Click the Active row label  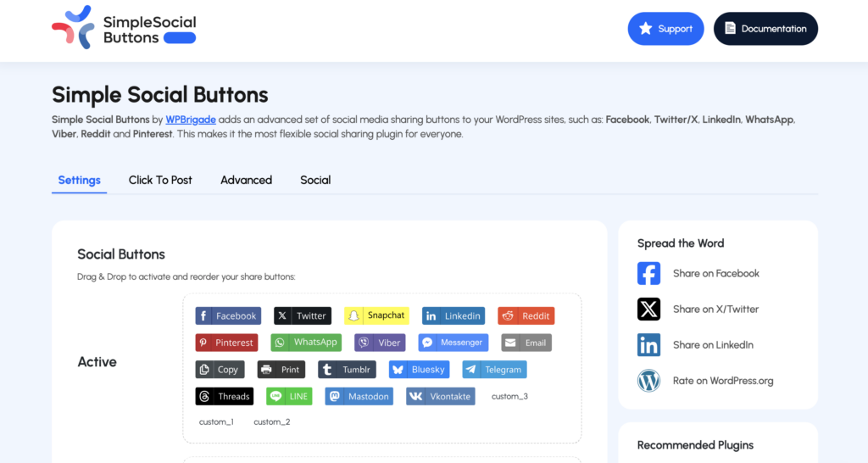[x=97, y=362]
